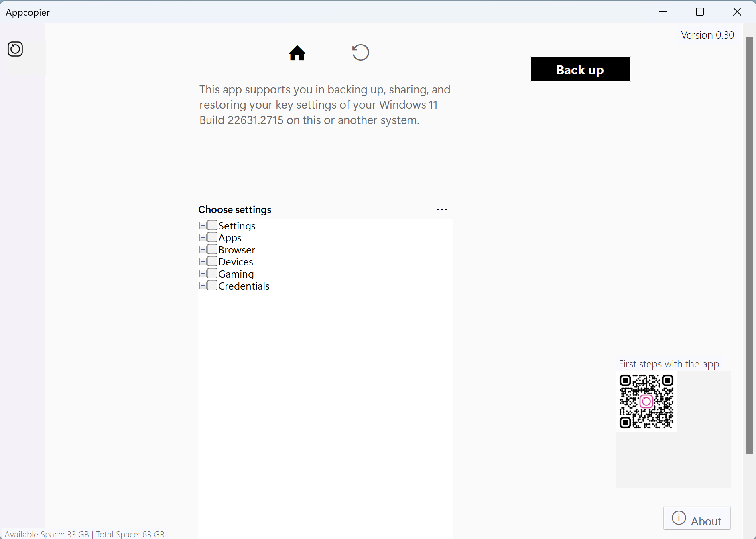Open the three-dot menu beside Choose settings
The image size is (756, 539).
442,209
